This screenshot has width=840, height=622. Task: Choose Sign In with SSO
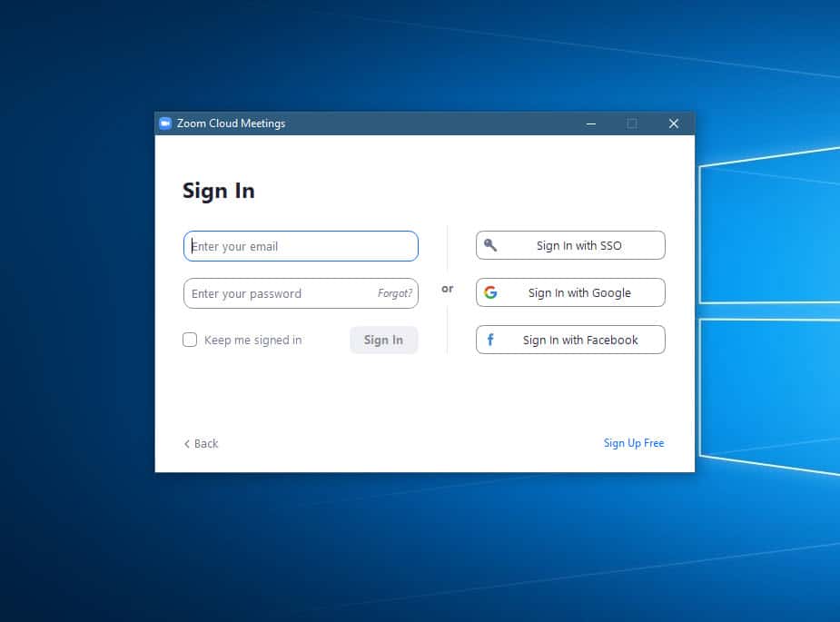(x=570, y=245)
